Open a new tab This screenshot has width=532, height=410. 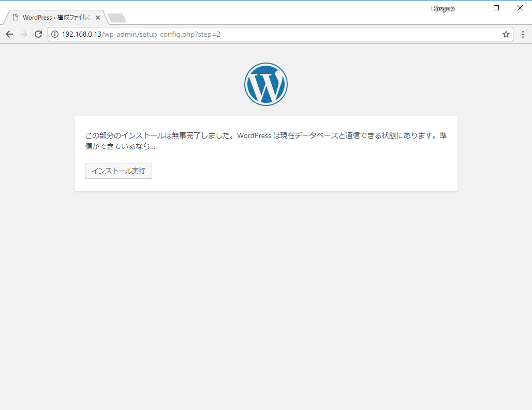click(117, 18)
